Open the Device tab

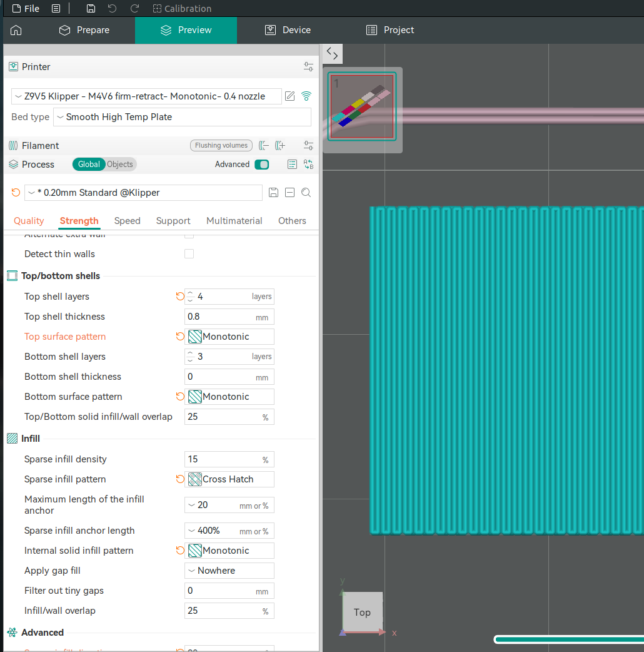[288, 30]
